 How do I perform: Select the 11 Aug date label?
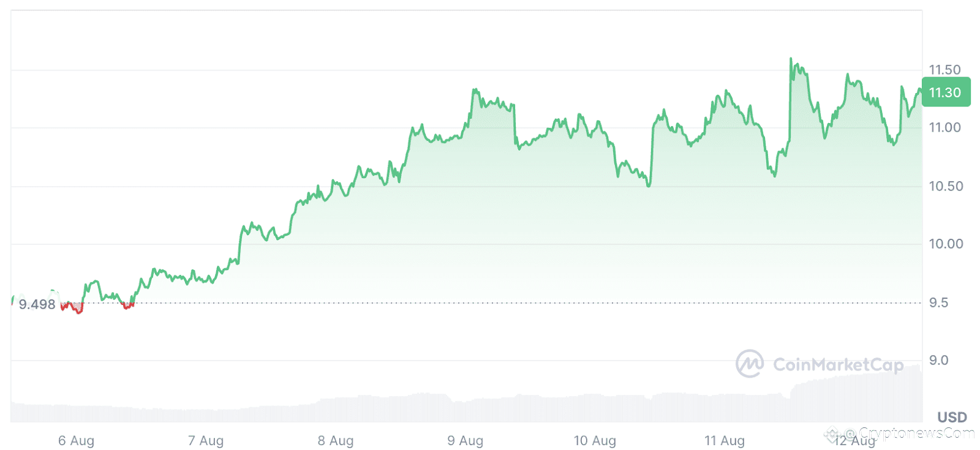pyautogui.click(x=725, y=440)
